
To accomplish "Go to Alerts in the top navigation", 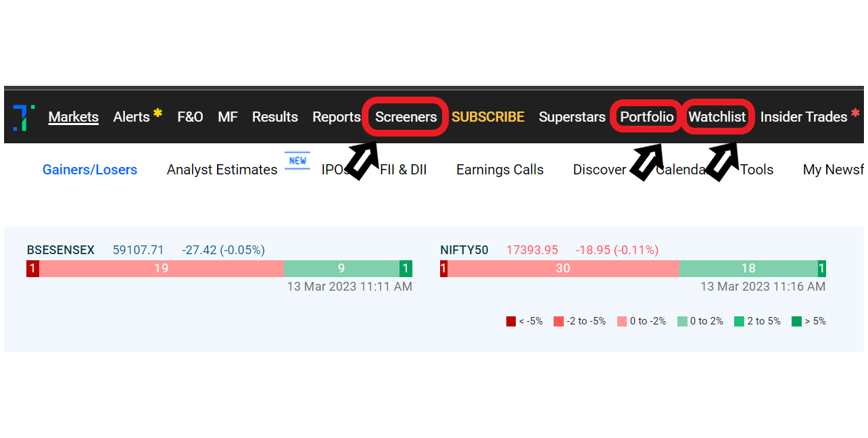I will 131,117.
